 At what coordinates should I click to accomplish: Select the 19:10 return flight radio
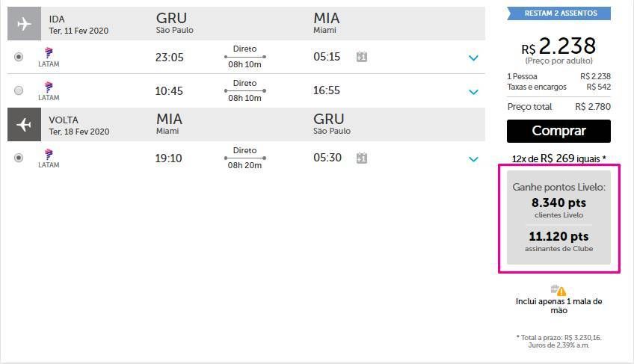tap(19, 157)
